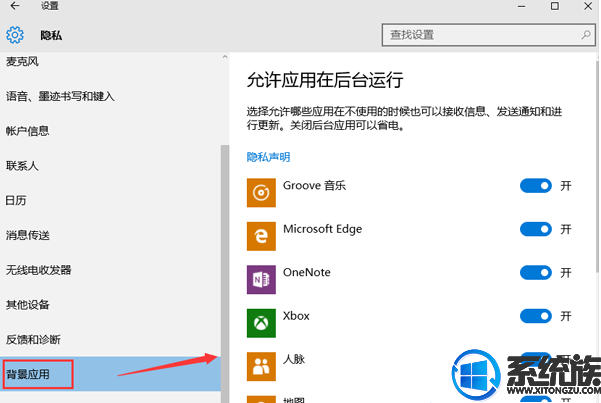This screenshot has width=601, height=403.
Task: Click the Xbox label
Action: [296, 316]
